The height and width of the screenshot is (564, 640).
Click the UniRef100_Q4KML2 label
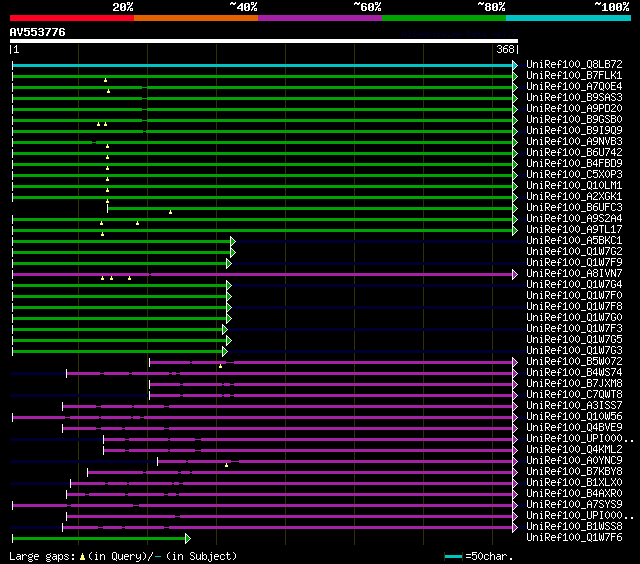(x=574, y=450)
